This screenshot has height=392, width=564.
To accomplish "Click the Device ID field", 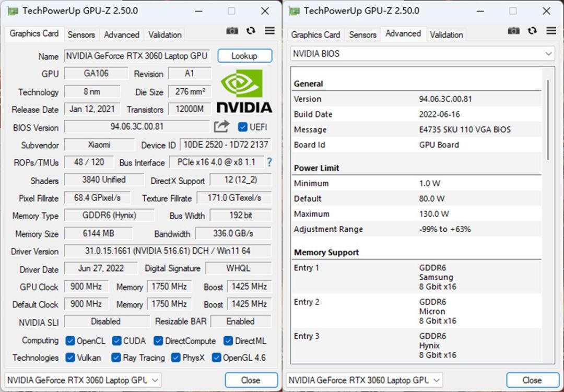I will pyautogui.click(x=226, y=145).
